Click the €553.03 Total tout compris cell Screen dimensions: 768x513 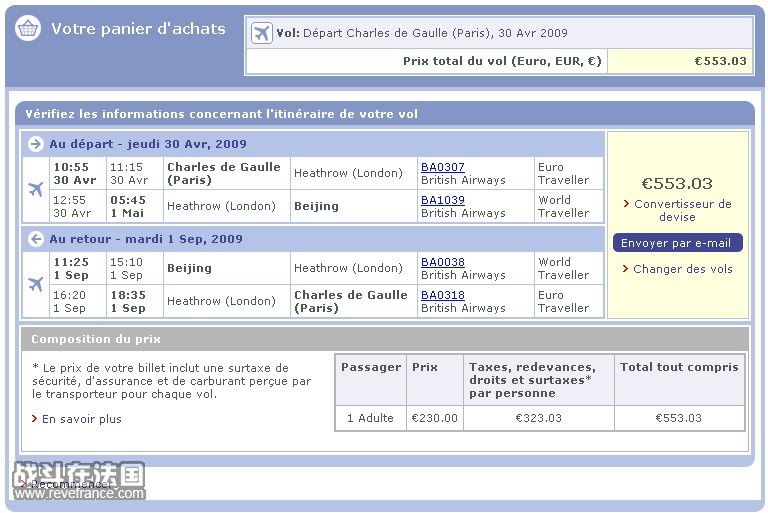(678, 418)
